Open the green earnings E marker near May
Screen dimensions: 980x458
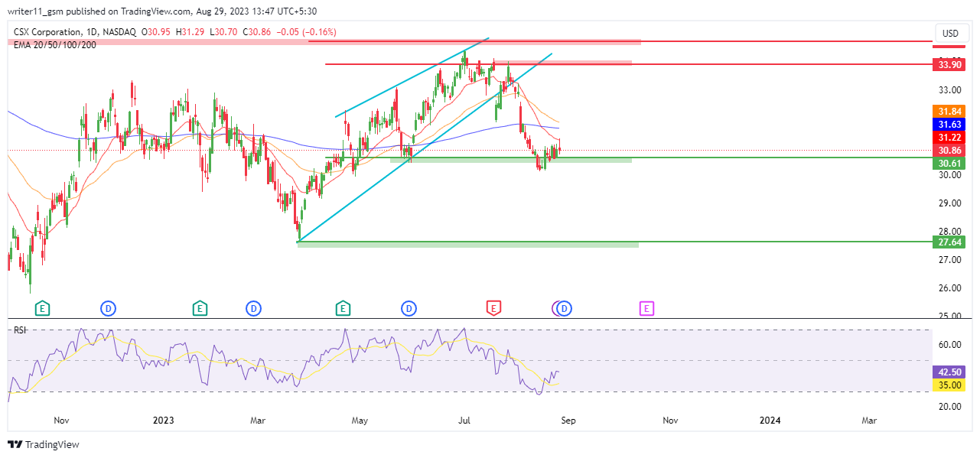(x=343, y=308)
